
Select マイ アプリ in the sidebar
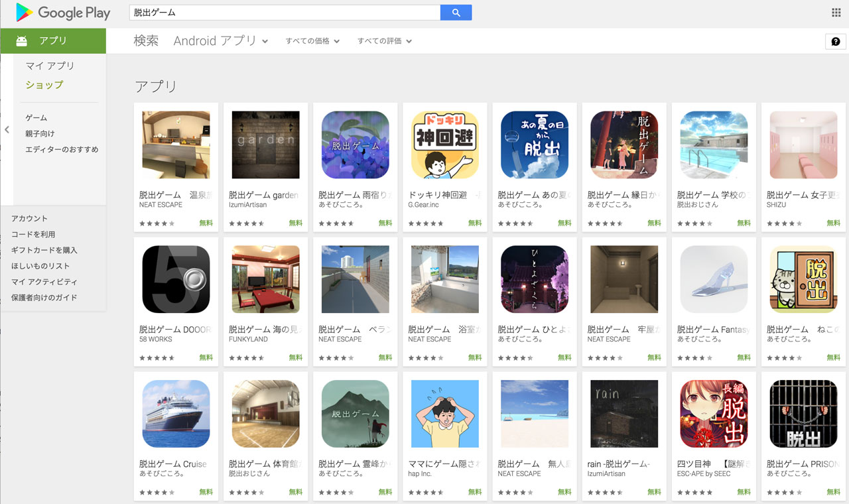tap(50, 66)
